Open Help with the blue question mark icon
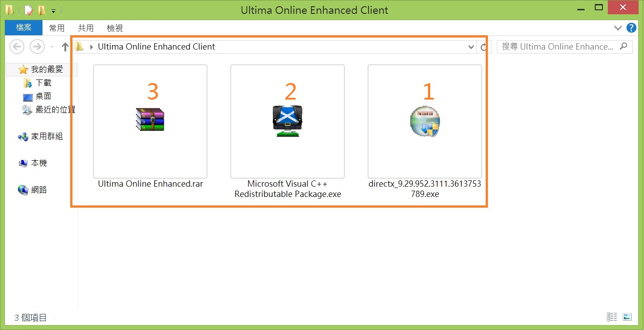Image resolution: width=644 pixels, height=330 pixels. point(631,28)
